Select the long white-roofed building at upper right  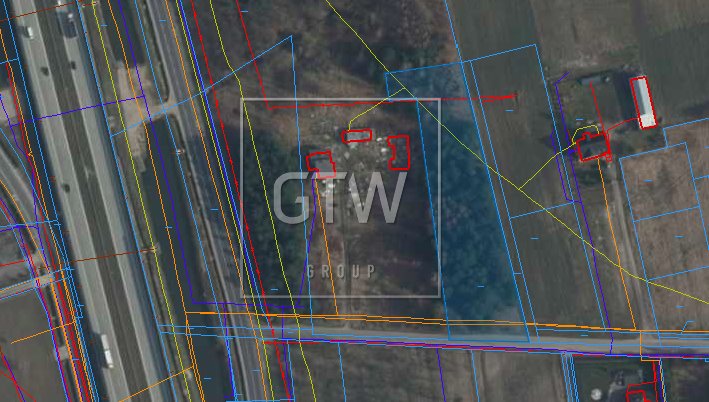coord(644,102)
